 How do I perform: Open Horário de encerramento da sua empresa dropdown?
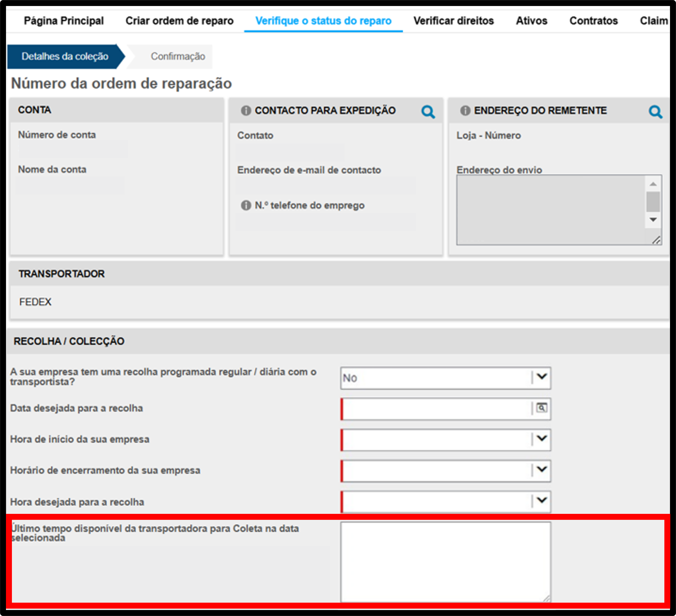[445, 470]
